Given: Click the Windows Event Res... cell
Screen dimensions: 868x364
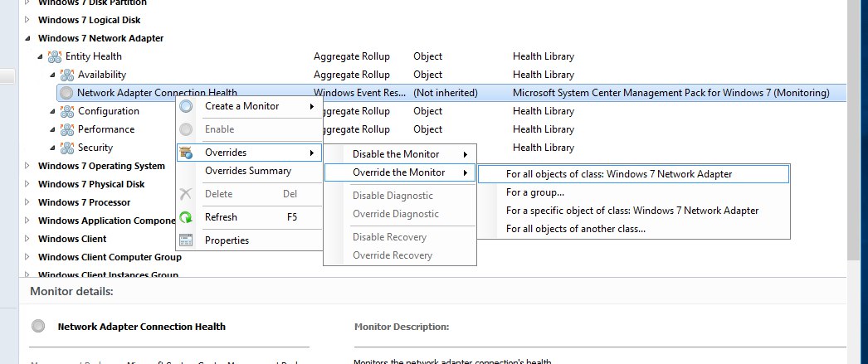Looking at the screenshot, I should [x=360, y=93].
